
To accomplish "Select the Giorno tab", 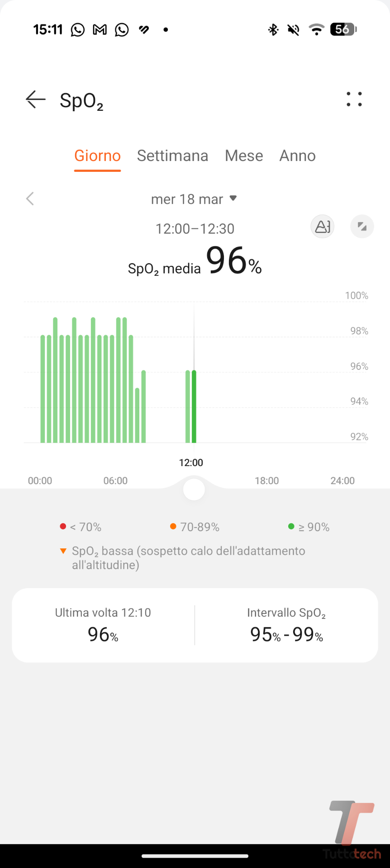I will pos(97,156).
